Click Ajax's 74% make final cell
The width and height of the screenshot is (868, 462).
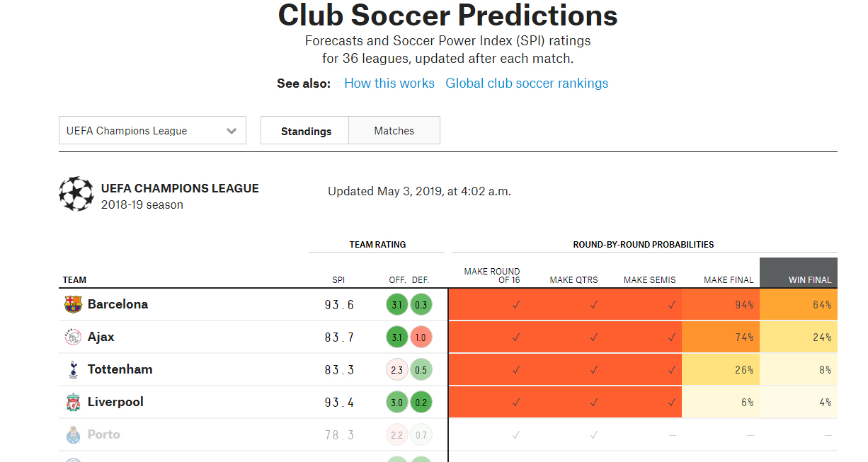click(721, 337)
